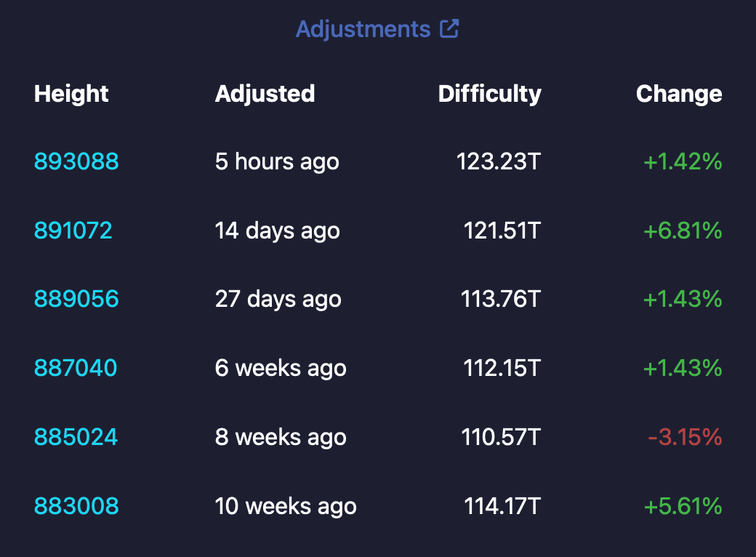
Task: Click the +1.42% change value
Action: [680, 161]
